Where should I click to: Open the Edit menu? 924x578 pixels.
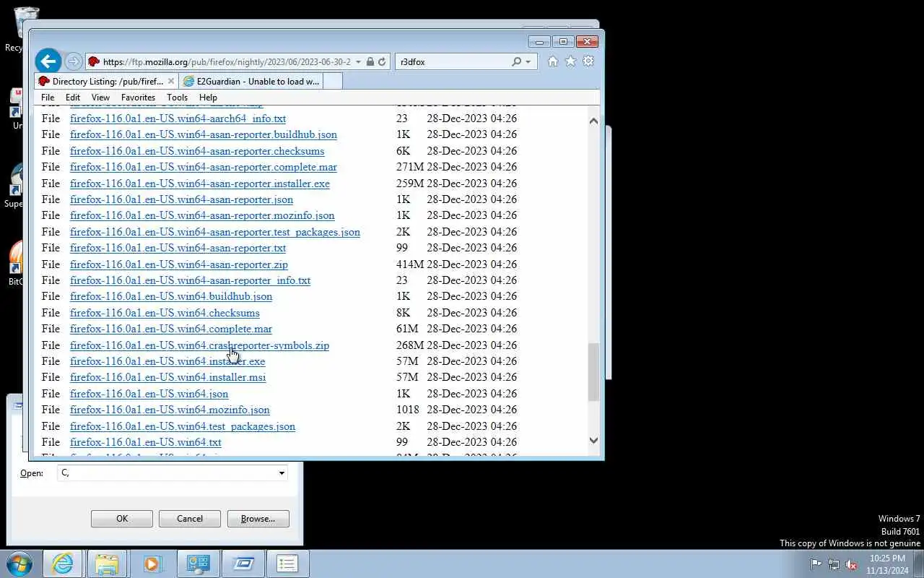[73, 98]
